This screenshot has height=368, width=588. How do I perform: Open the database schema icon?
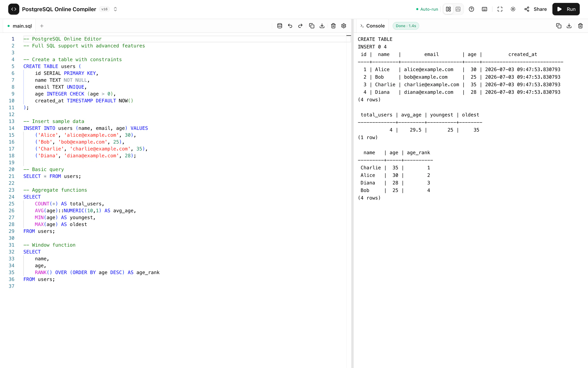[280, 26]
